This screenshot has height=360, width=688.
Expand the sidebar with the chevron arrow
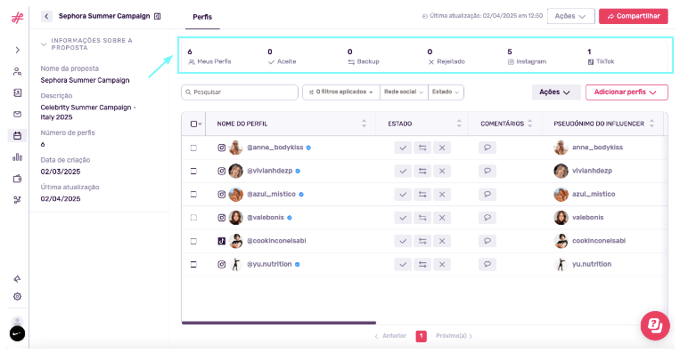tap(17, 50)
